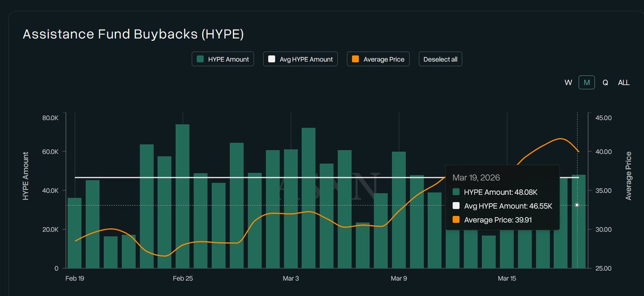Toggle the HYPE Amount legend series
The height and width of the screenshot is (296, 644).
click(x=223, y=59)
